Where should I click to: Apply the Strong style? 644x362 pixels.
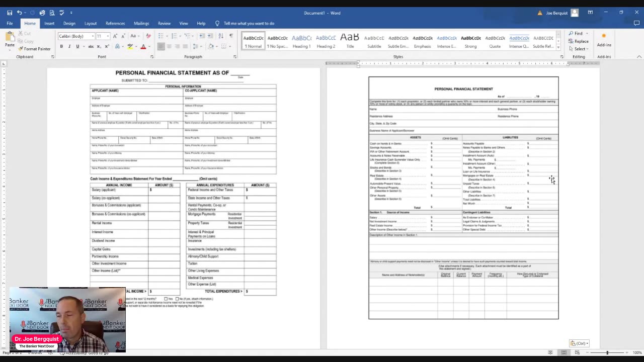[470, 41]
